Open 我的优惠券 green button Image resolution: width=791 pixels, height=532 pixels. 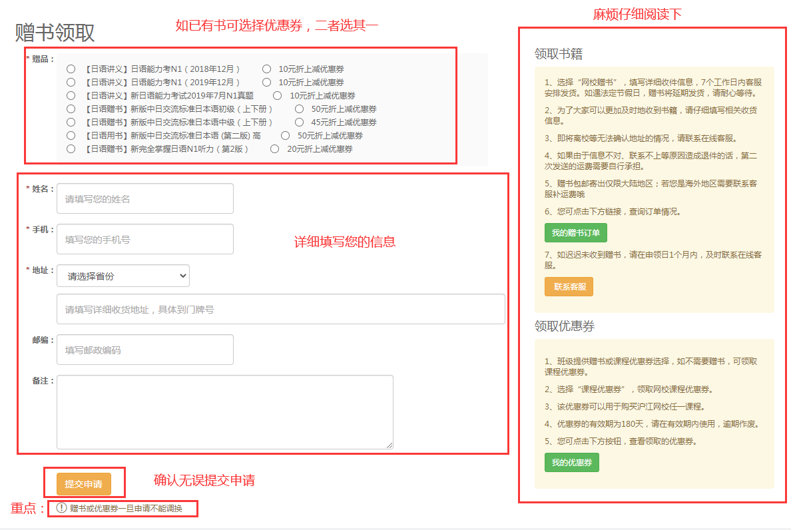point(571,462)
